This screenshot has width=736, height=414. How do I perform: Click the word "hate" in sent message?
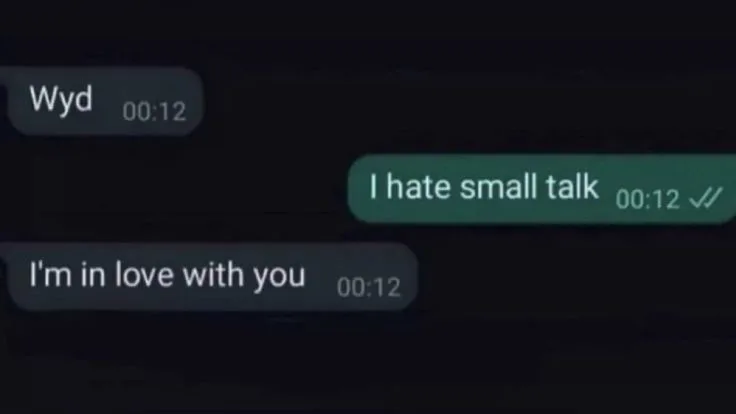pyautogui.click(x=418, y=186)
